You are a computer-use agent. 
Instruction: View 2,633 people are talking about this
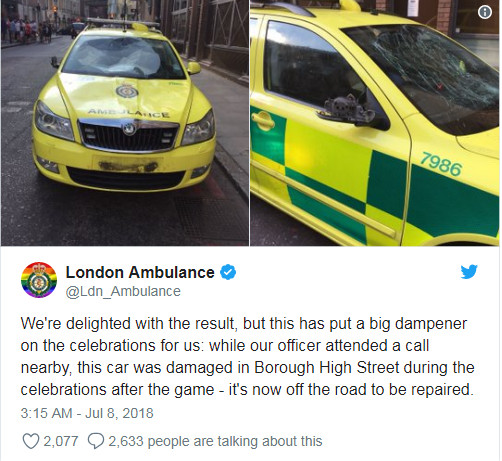coord(215,441)
